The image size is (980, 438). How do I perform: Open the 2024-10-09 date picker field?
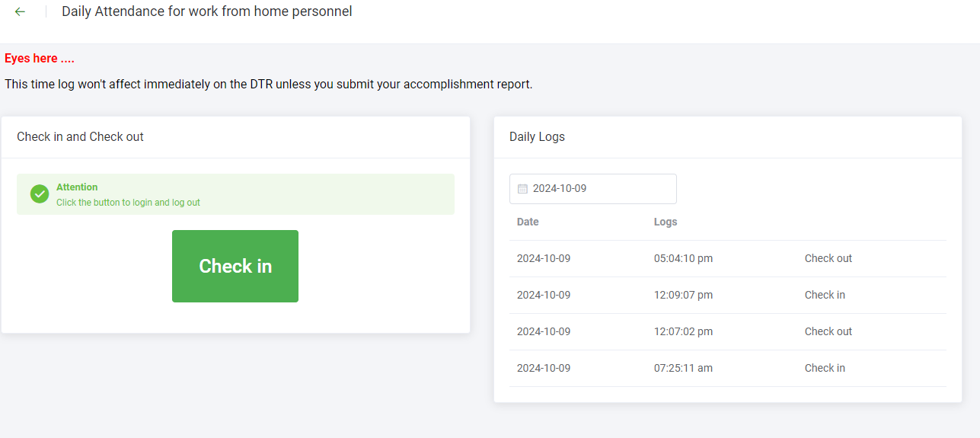(592, 189)
